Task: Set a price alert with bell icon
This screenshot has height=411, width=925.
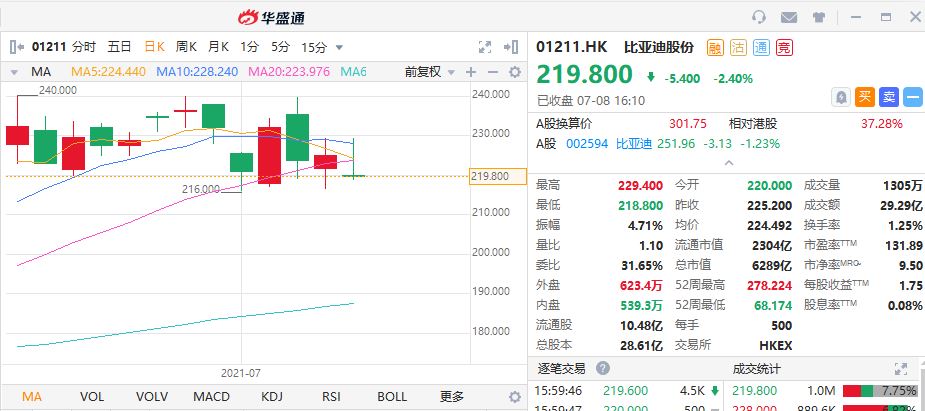Action: pyautogui.click(x=841, y=97)
